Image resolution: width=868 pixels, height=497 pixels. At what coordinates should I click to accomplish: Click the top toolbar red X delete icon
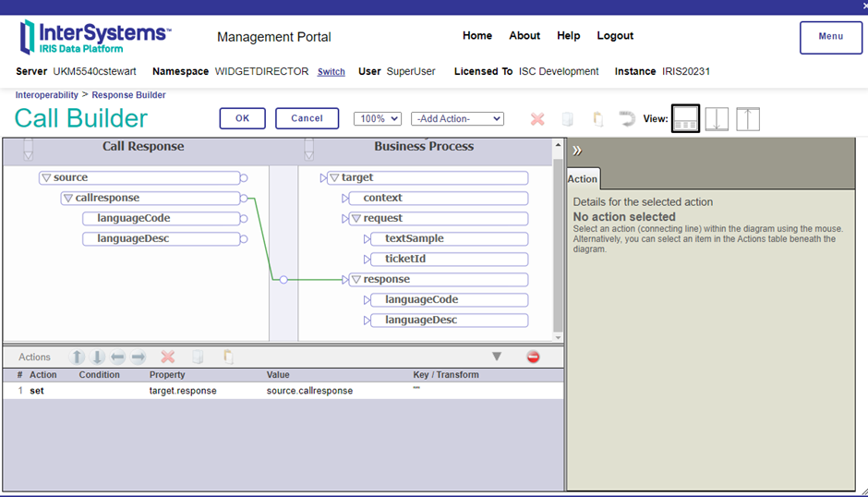point(537,119)
